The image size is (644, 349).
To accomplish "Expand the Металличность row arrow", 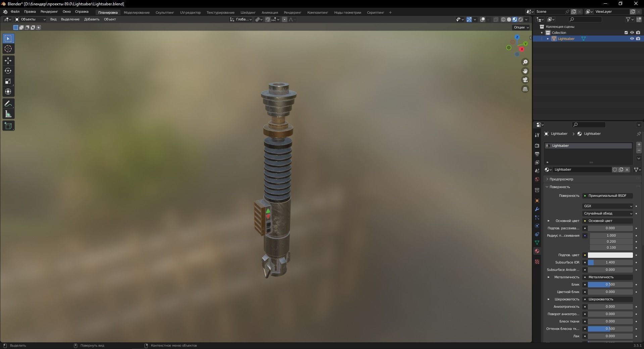I will pos(549,277).
